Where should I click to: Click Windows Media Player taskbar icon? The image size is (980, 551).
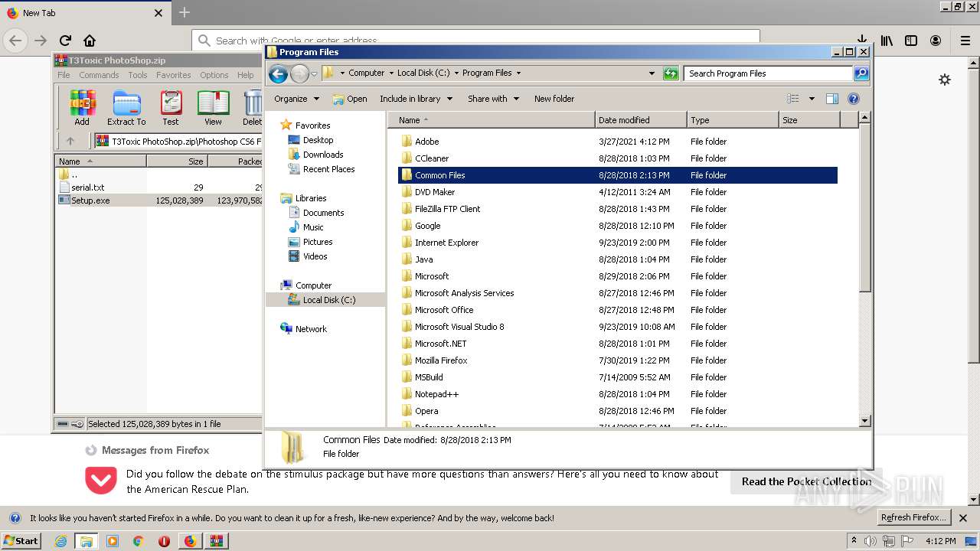pos(113,541)
